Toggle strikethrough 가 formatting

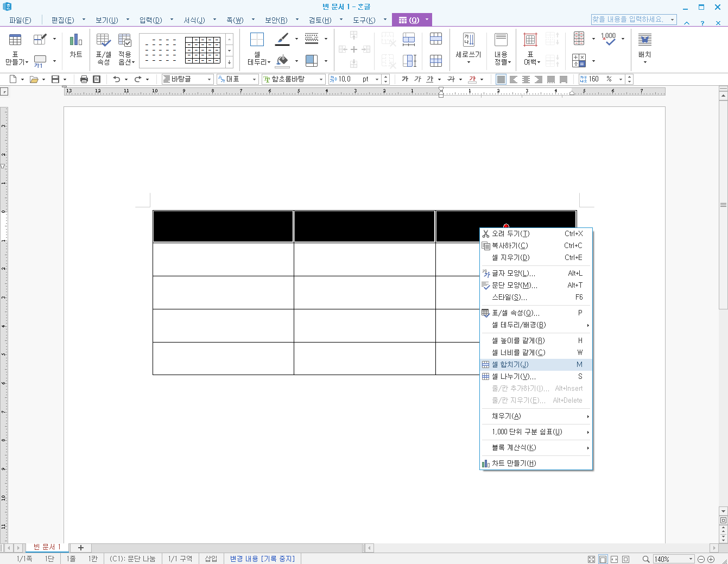pos(451,79)
